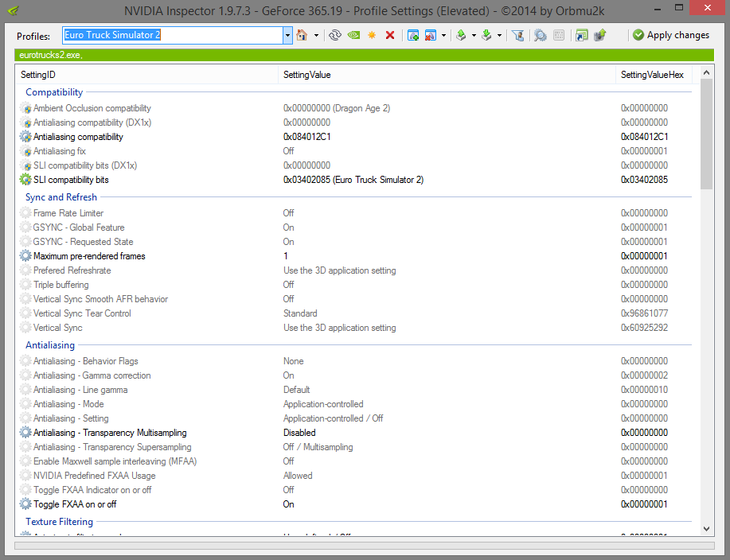Open the dropdown beside remove application icon
Viewport: 730px width, 560px height.
tap(443, 35)
